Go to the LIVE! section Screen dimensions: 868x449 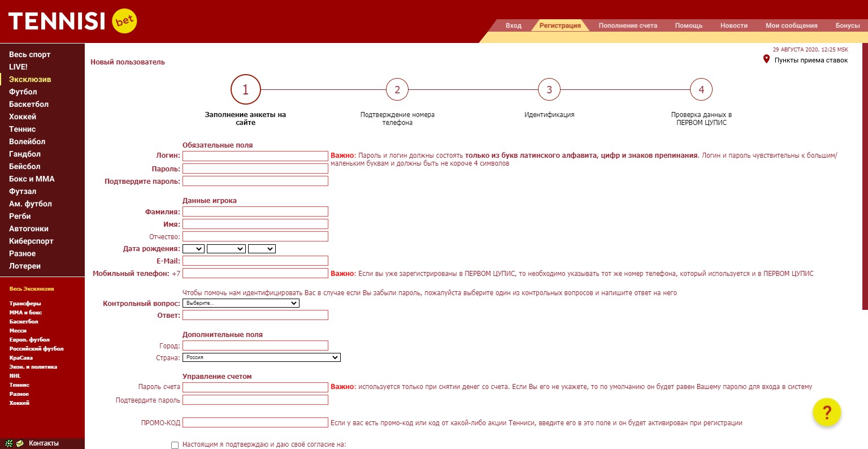[18, 67]
